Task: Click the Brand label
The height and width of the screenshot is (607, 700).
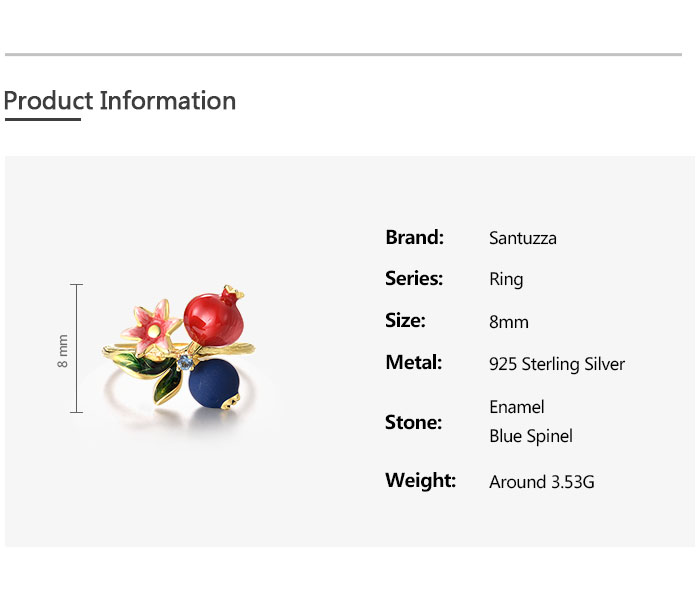Action: [x=414, y=237]
